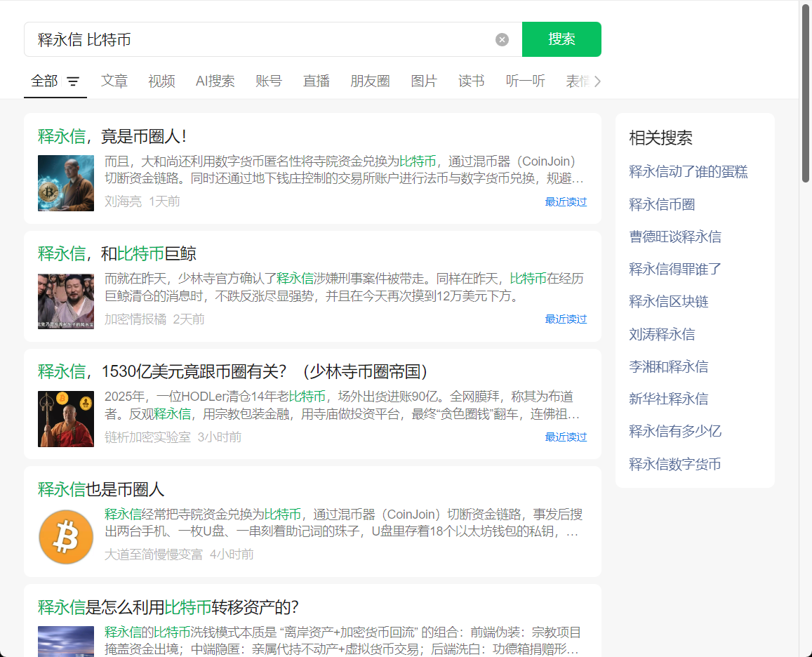The height and width of the screenshot is (657, 812).
Task: Click the orange Bitcoin logo icon
Action: coord(66,537)
